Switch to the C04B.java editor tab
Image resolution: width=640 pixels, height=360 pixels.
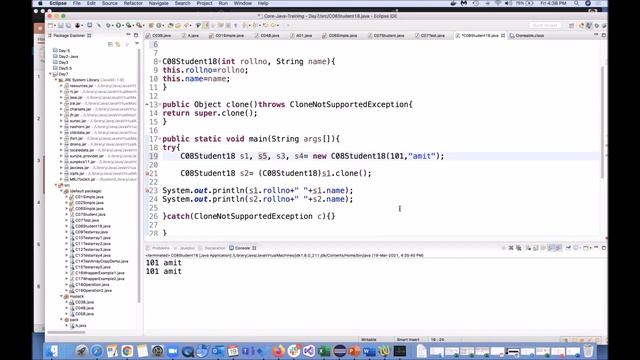pos(267,36)
